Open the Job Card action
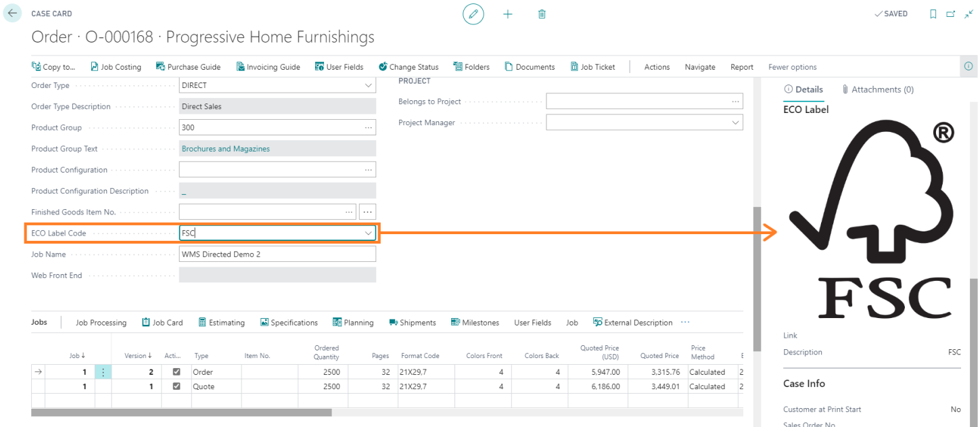The width and height of the screenshot is (980, 427). (162, 322)
